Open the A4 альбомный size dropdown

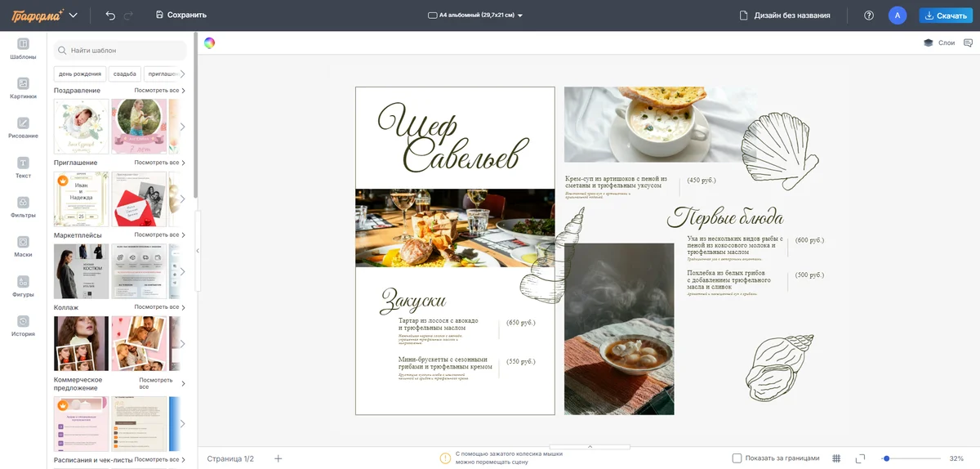click(475, 15)
